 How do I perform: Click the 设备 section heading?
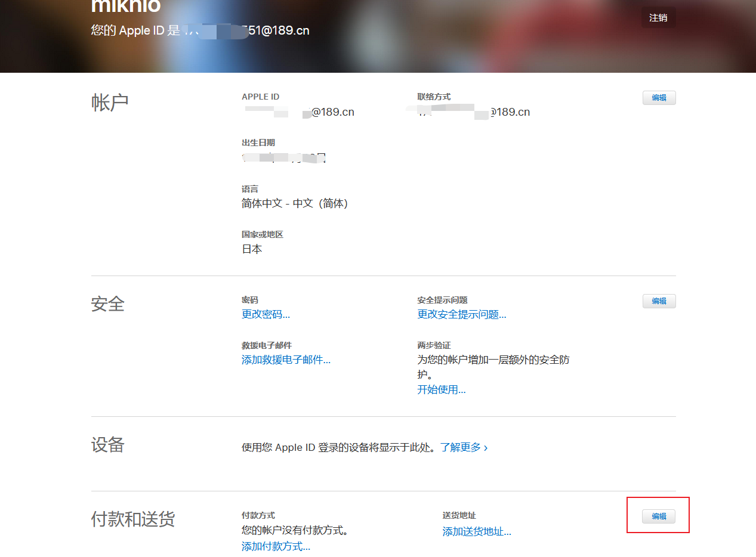coord(108,445)
